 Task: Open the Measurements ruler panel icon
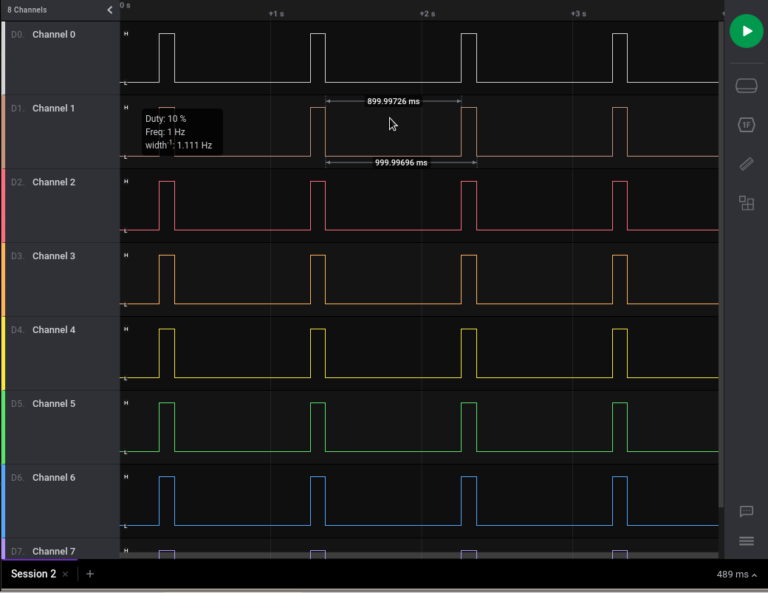click(746, 164)
